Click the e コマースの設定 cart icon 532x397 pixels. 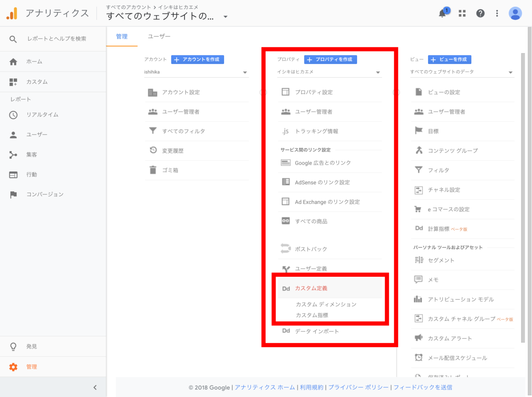point(418,209)
